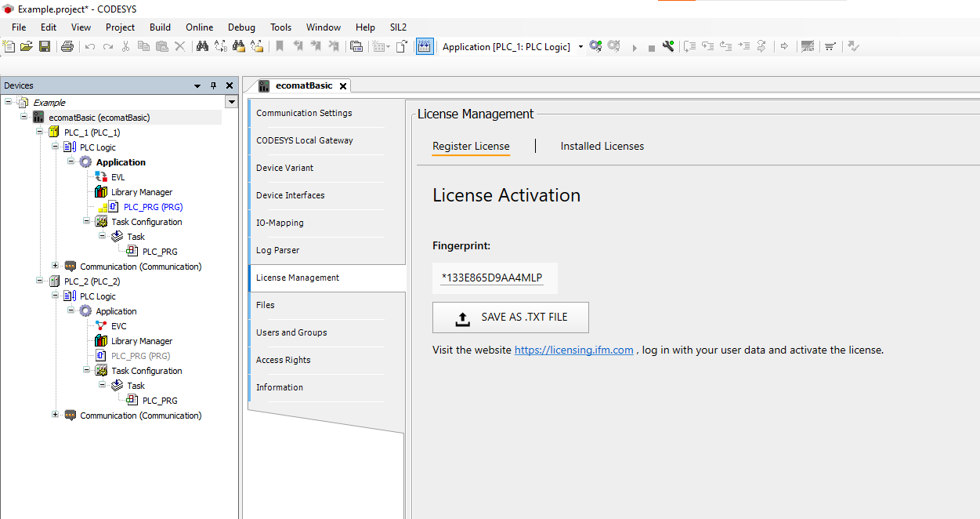Click the SAVE AS .TXT FILE button

pos(511,318)
